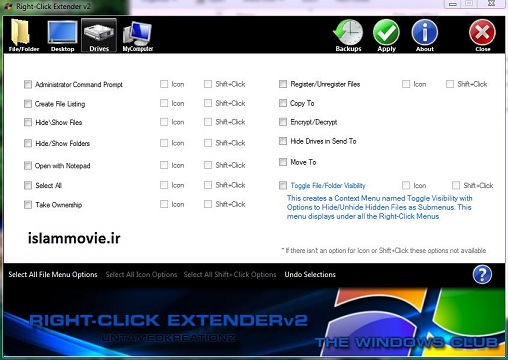Enable Icon for Hide/Show Folders

pos(164,143)
